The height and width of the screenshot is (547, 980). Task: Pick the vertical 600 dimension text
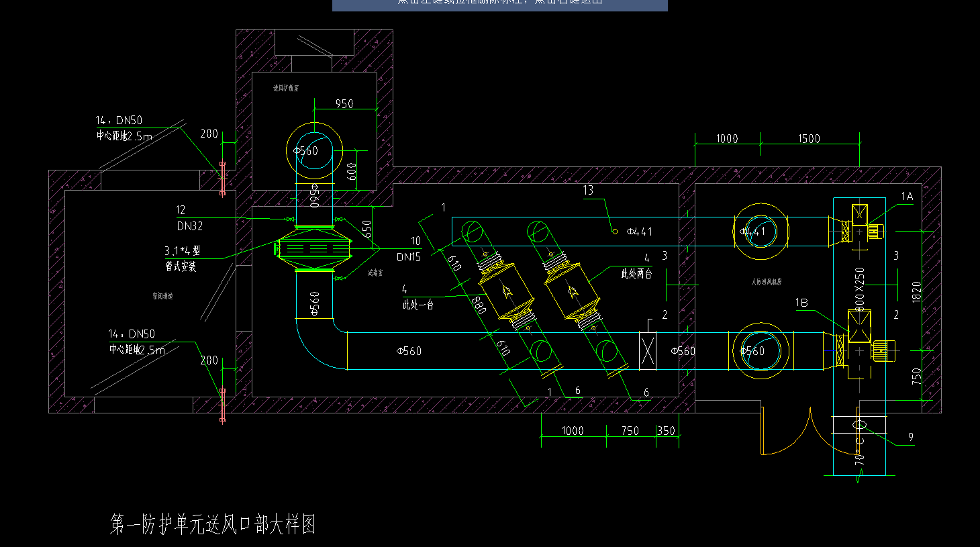pyautogui.click(x=352, y=171)
